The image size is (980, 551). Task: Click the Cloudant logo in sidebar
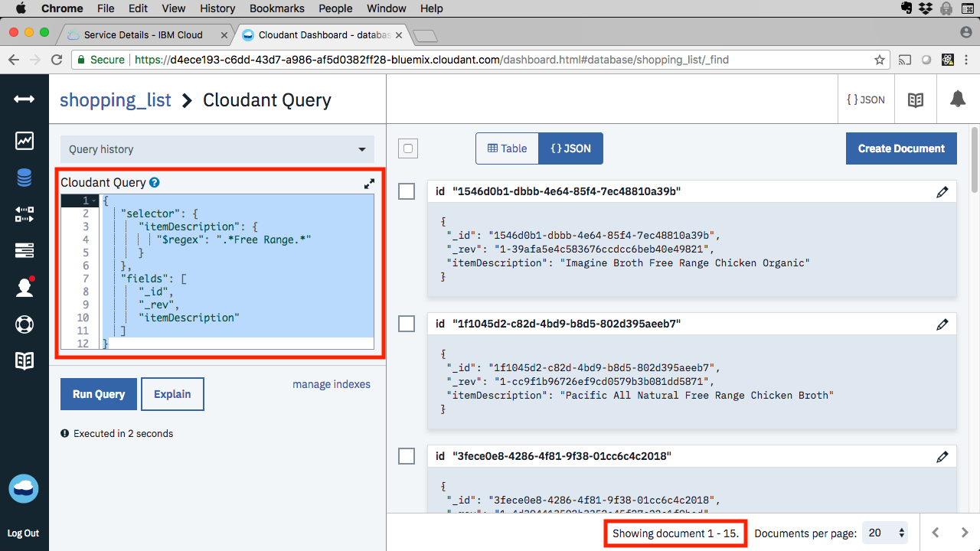(x=24, y=489)
